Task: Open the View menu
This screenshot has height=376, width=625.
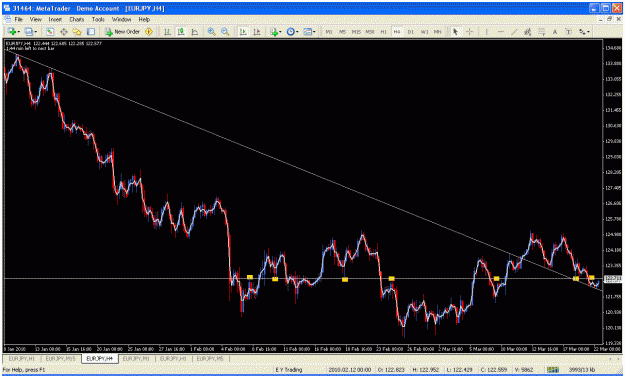Action: pos(35,19)
